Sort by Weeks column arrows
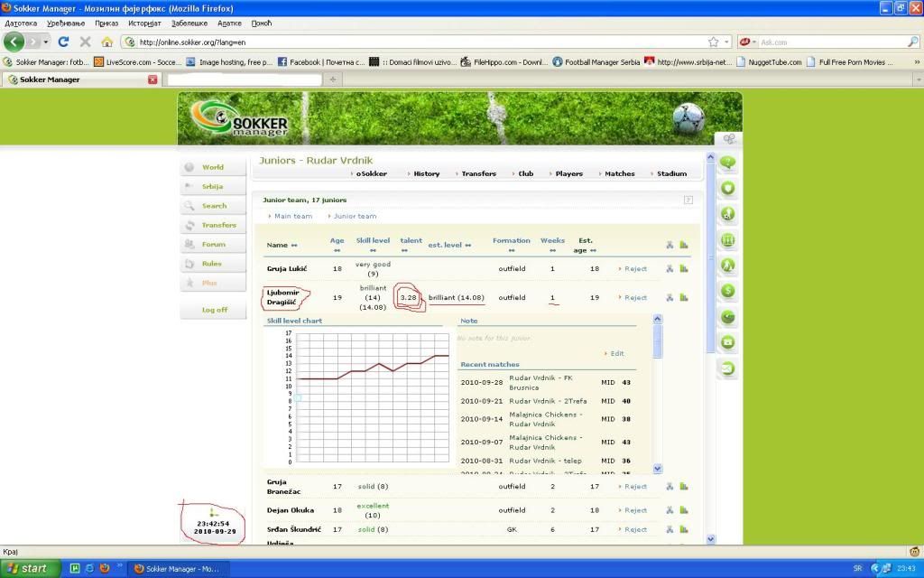This screenshot has width=924, height=578. point(552,250)
